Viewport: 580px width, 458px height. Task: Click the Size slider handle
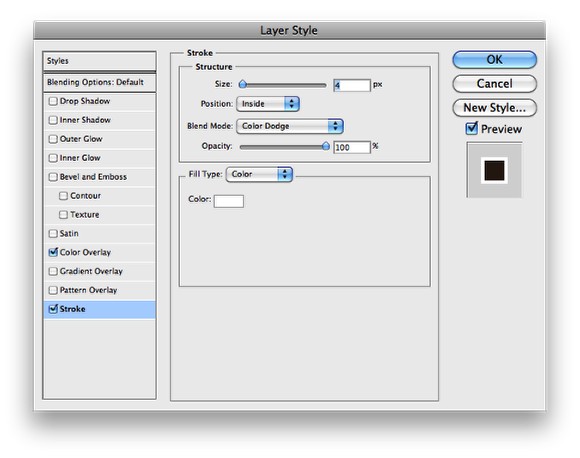[243, 85]
